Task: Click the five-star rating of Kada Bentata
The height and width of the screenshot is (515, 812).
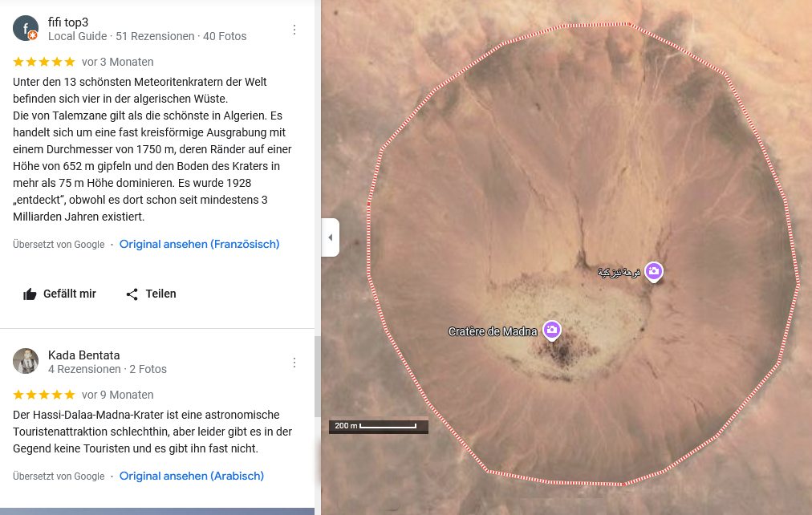Action: click(44, 395)
